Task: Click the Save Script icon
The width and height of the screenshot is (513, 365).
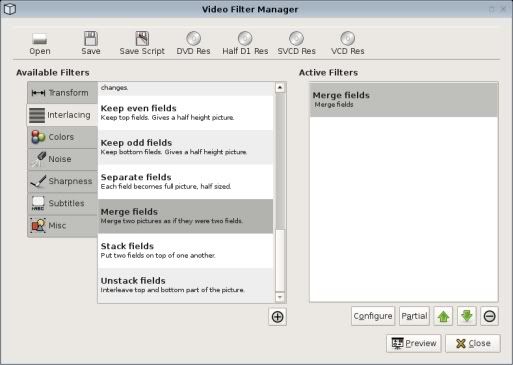Action: (x=142, y=39)
